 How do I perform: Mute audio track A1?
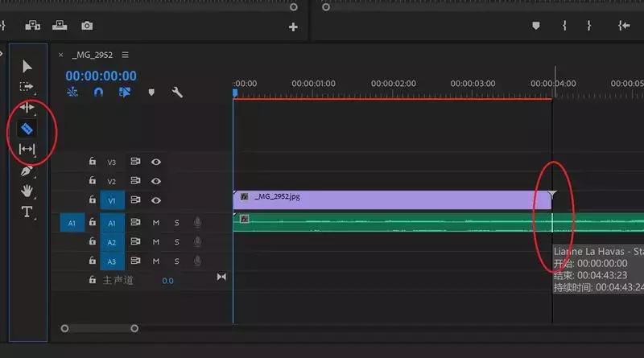[156, 223]
